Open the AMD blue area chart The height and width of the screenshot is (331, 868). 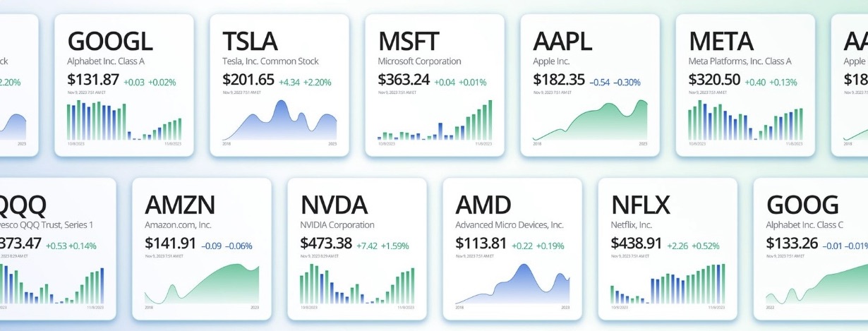(x=512, y=285)
